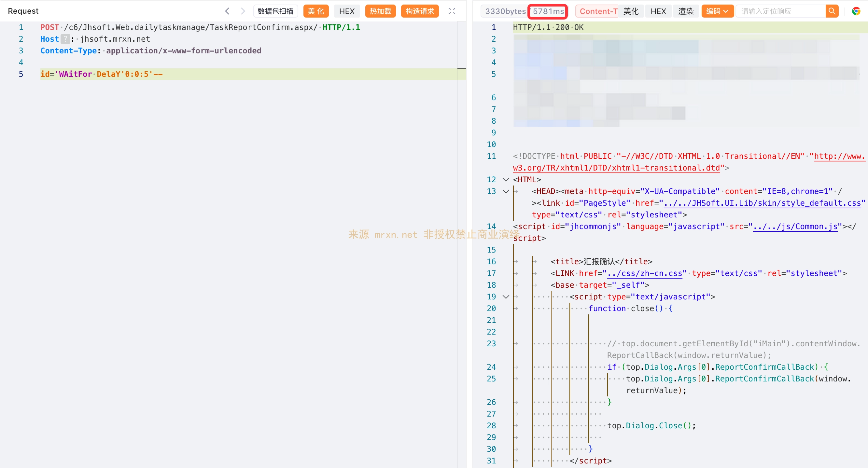The width and height of the screenshot is (868, 468).
Task: Collapse the script block at line 19
Action: (506, 297)
